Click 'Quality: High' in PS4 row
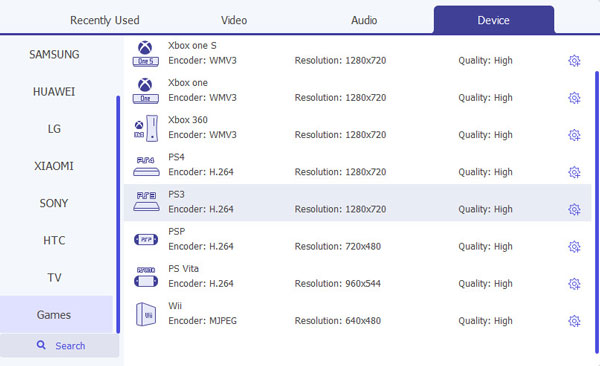The width and height of the screenshot is (600, 366). (485, 172)
